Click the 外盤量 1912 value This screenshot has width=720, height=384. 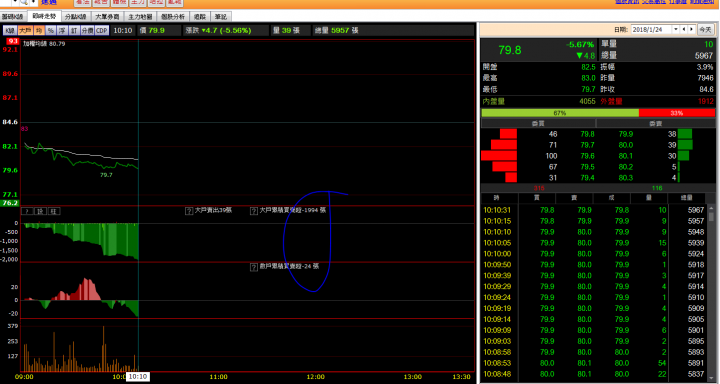[x=706, y=102]
